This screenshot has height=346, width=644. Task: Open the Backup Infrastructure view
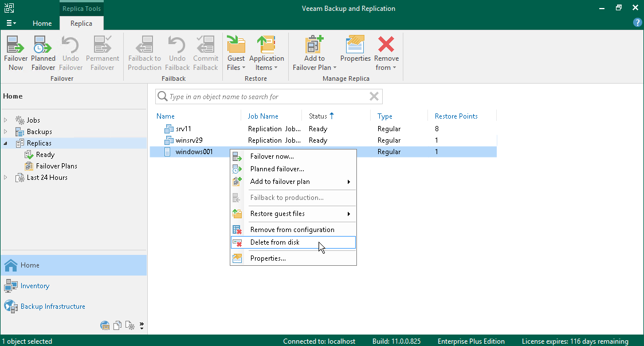74,306
